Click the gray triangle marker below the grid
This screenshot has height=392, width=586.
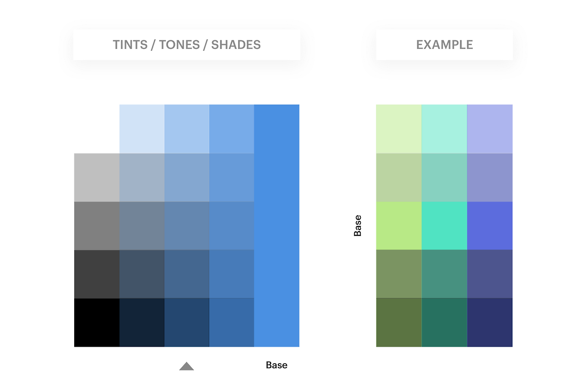[186, 366]
